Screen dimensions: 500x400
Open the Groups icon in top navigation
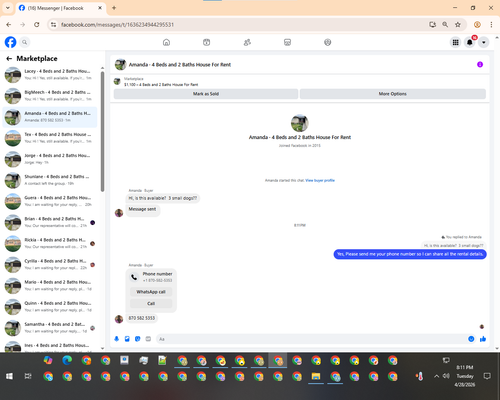(x=328, y=42)
